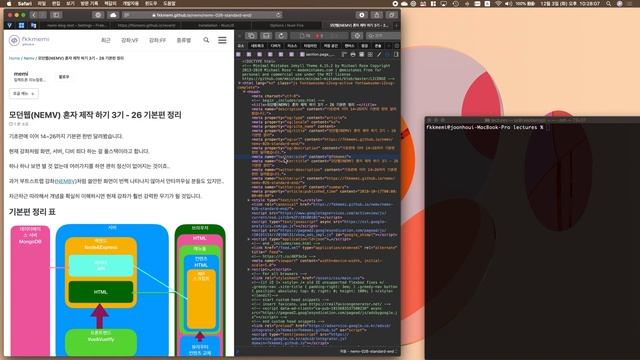Open the 개발자용 menu
640x360 pixels.
pos(130,3)
